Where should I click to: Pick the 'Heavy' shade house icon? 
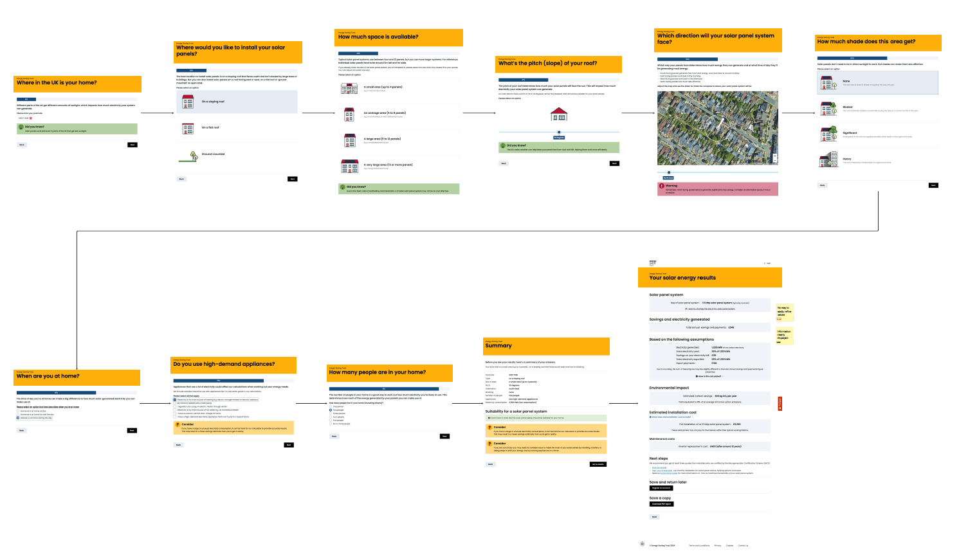point(828,160)
